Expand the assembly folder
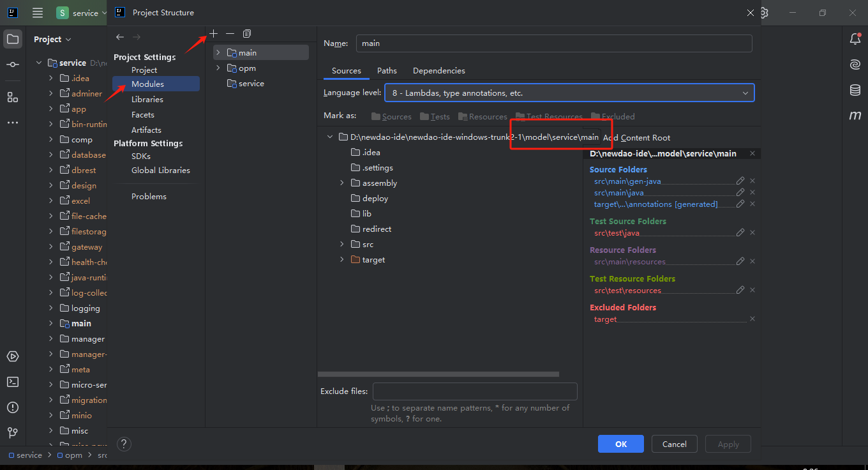This screenshot has width=868, height=470. 342,183
